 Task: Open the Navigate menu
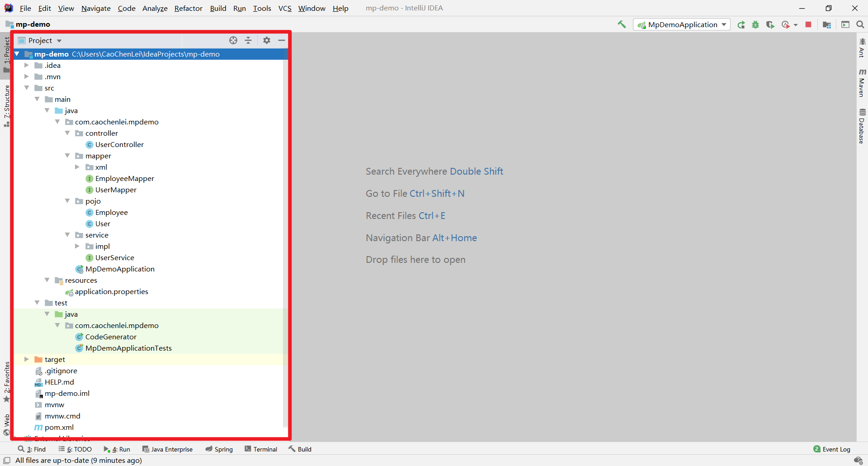96,8
